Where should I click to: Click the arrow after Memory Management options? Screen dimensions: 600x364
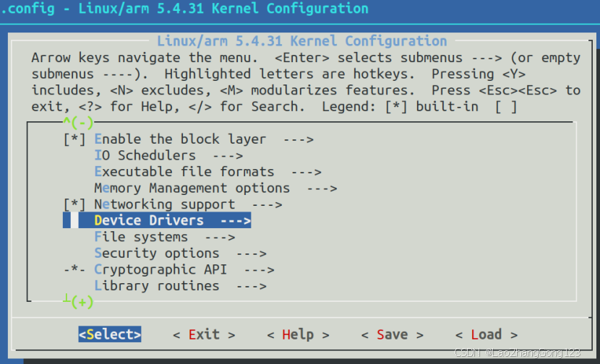[322, 188]
